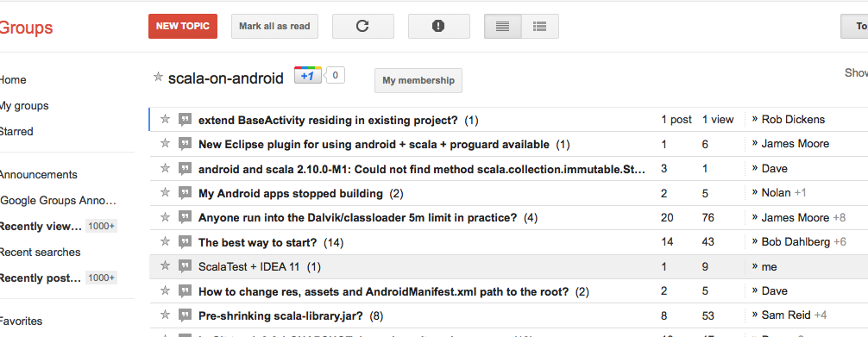Expand last poster arrows next to Bob Dahlberg
This screenshot has height=337, width=868.
(x=754, y=242)
